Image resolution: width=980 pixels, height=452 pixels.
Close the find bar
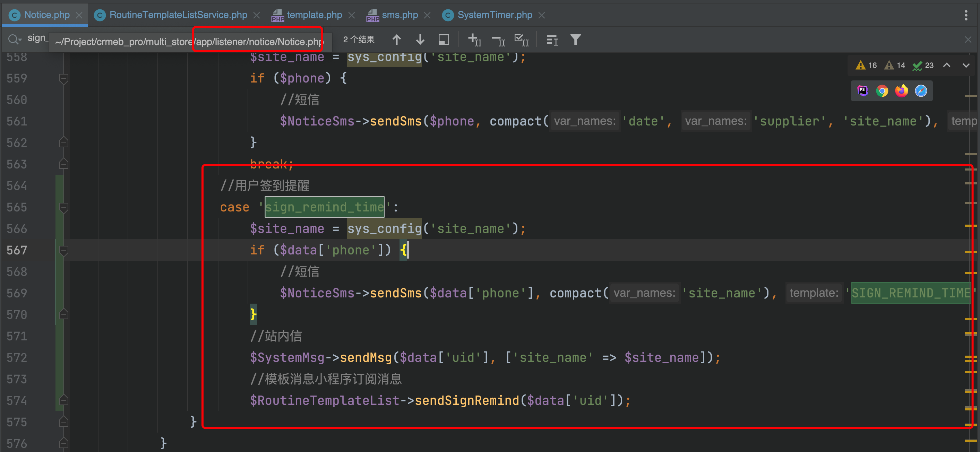pyautogui.click(x=968, y=40)
